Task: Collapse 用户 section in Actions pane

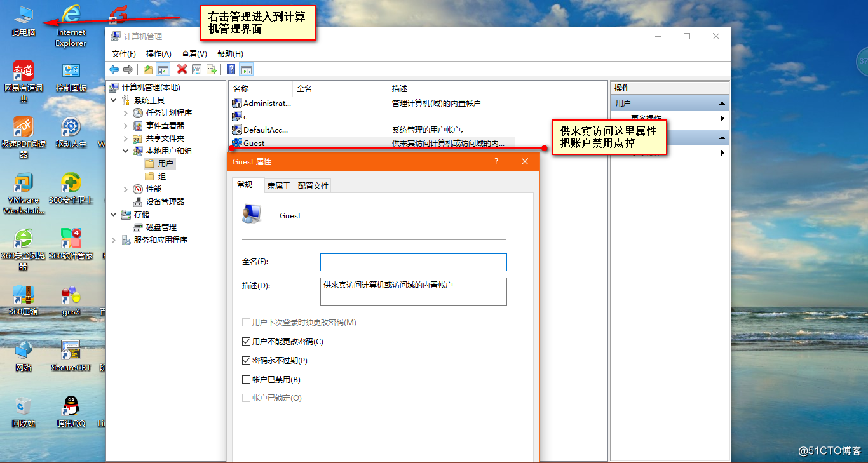Action: pyautogui.click(x=722, y=103)
